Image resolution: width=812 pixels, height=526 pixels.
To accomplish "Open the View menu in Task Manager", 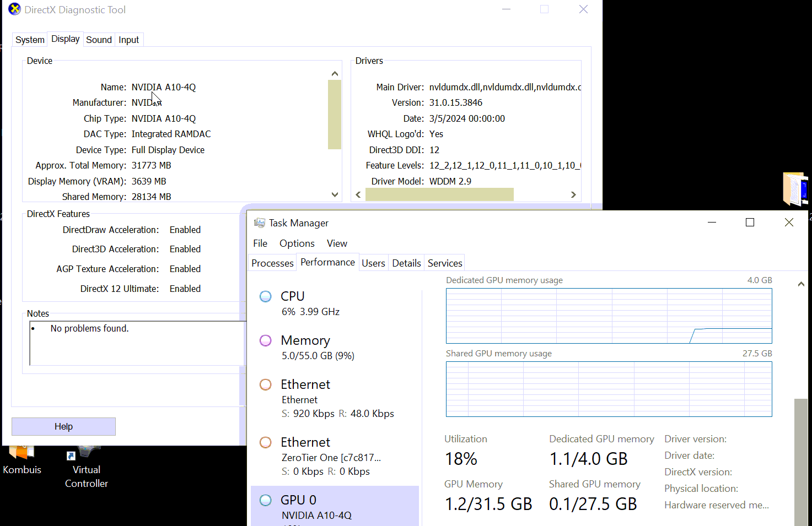I will (337, 243).
